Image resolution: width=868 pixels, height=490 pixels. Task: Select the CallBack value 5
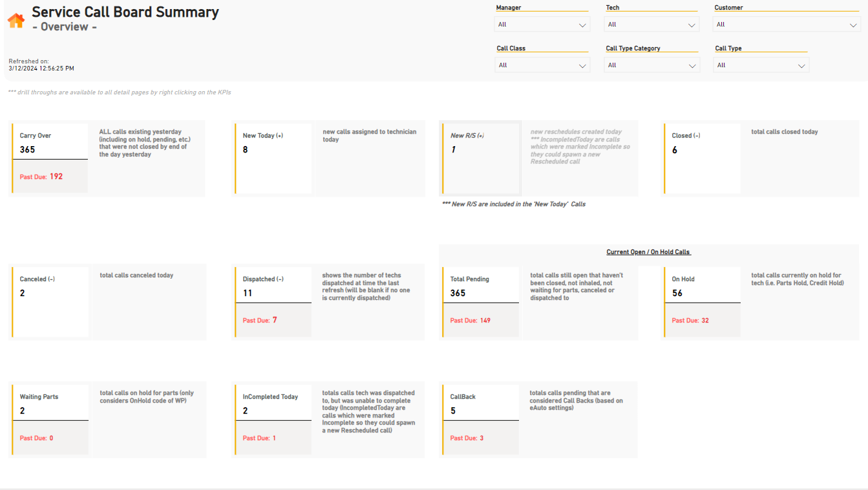coord(453,410)
